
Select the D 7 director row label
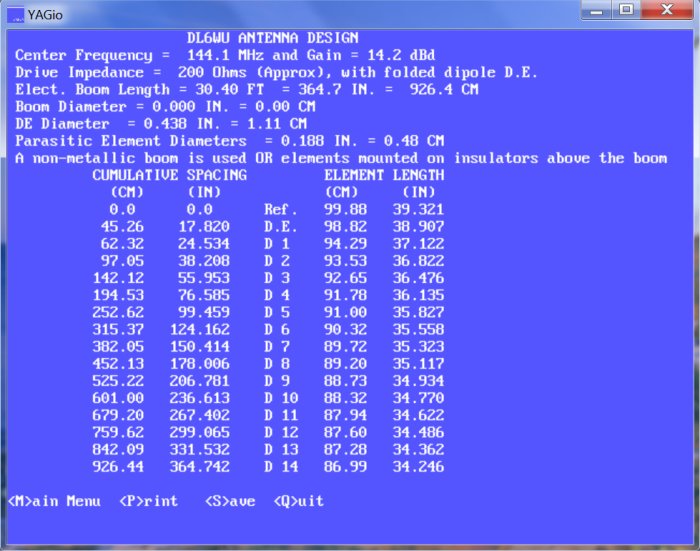pos(276,347)
